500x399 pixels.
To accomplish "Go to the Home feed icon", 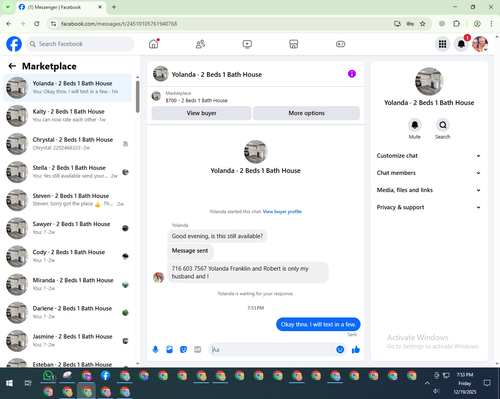I will (x=153, y=44).
